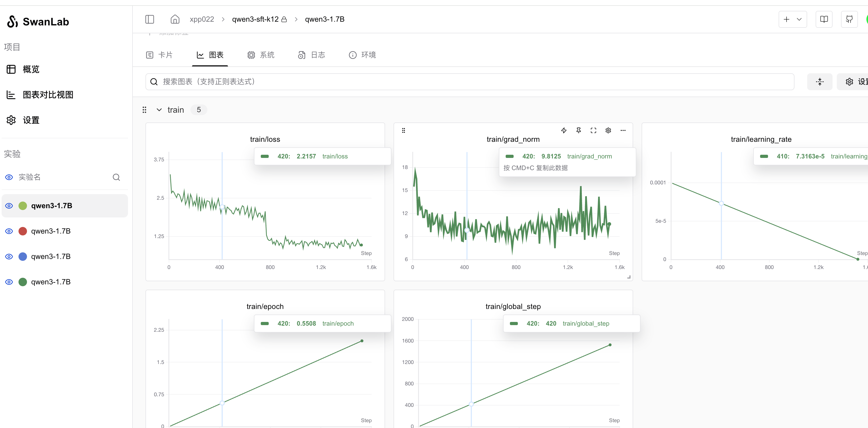
Task: Switch to 图表 tab
Action: click(210, 55)
